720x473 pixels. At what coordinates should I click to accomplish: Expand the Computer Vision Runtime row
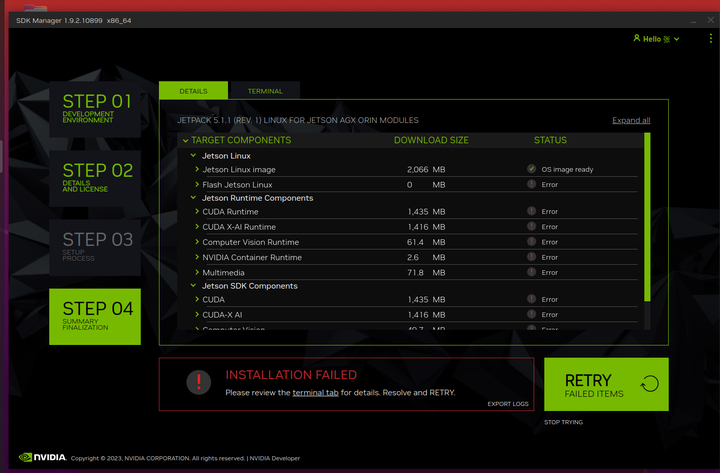(197, 242)
